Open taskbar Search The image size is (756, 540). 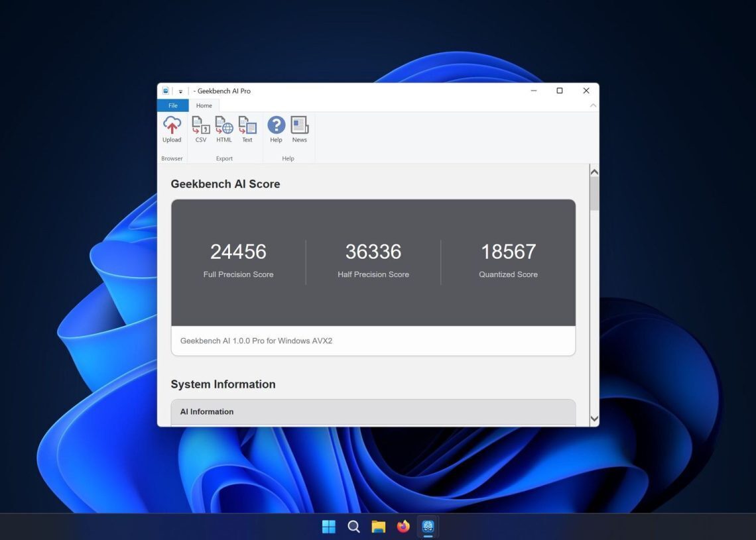(x=353, y=527)
